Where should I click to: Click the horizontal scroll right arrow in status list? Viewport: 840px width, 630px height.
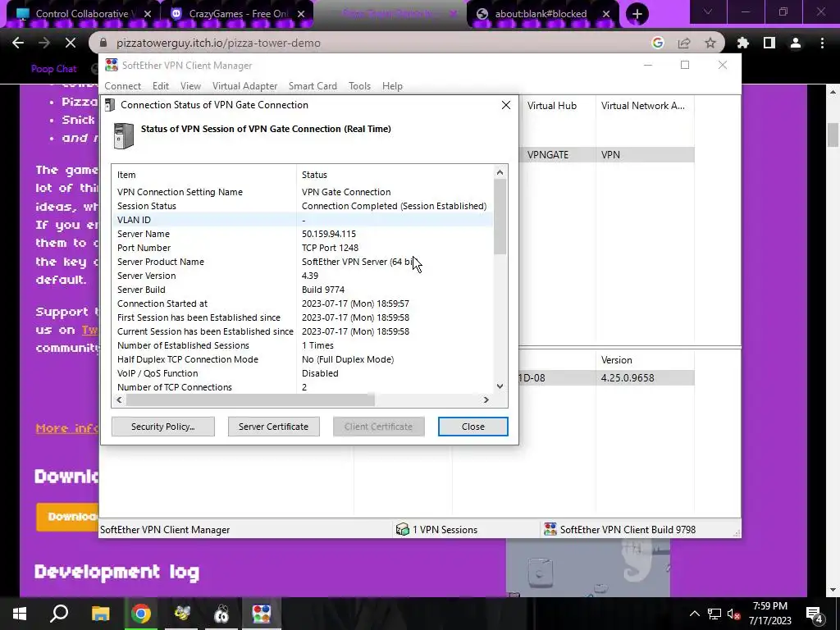486,399
